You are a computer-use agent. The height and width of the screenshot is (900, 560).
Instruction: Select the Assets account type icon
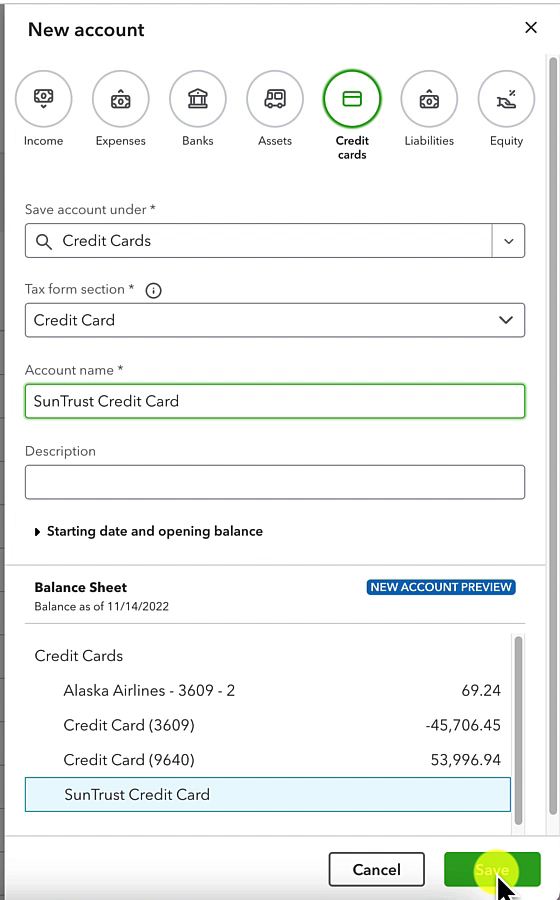click(x=275, y=99)
